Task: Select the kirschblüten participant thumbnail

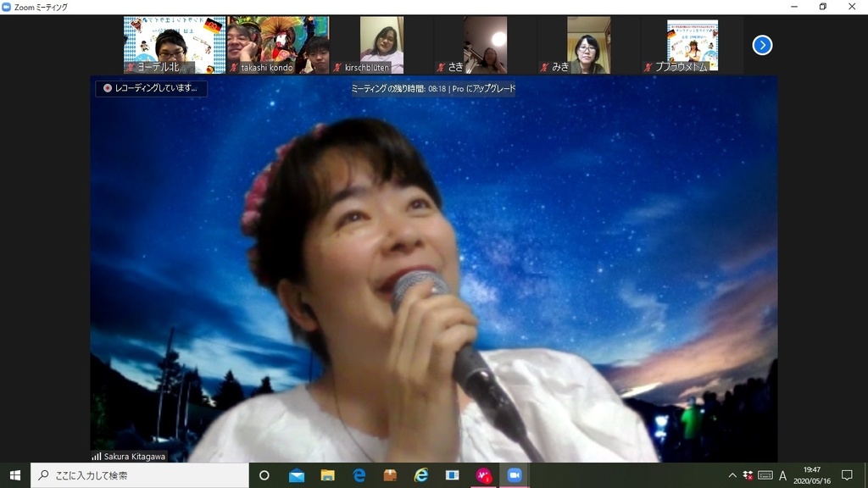Action: (x=381, y=45)
